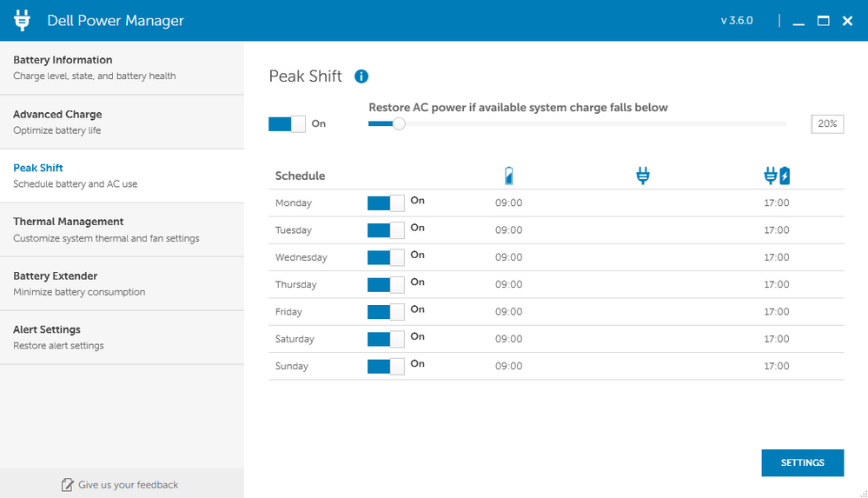868x498 pixels.
Task: Open the Battery Information section
Action: pyautogui.click(x=122, y=68)
